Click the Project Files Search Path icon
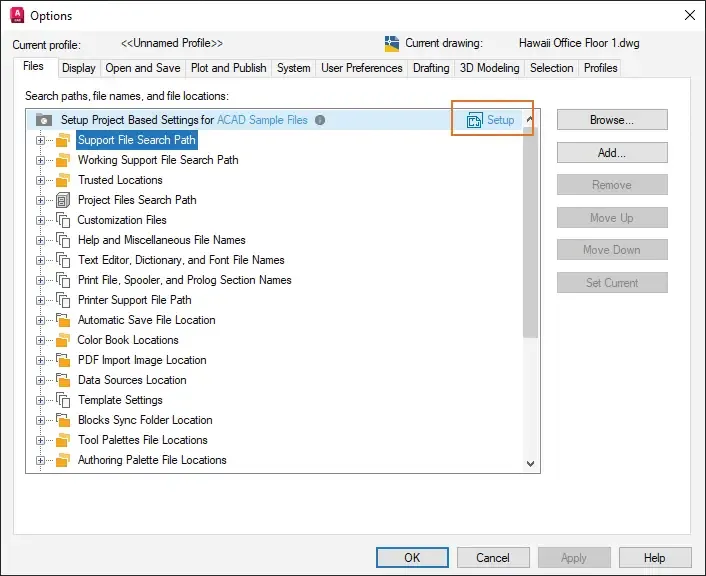The image size is (706, 576). tap(63, 200)
